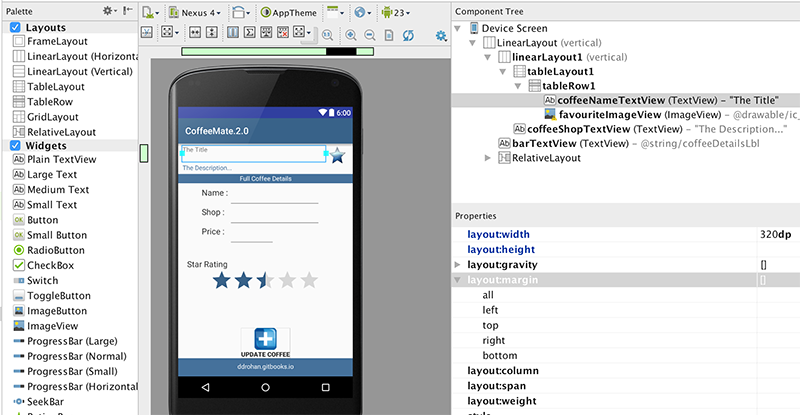
Task: Click the clear all weights icon
Action: point(283,33)
